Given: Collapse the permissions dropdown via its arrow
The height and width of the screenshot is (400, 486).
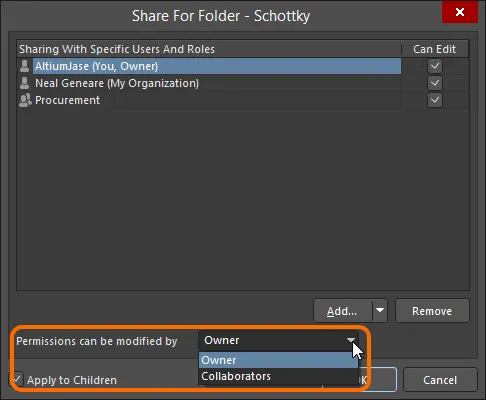Looking at the screenshot, I should pos(351,340).
